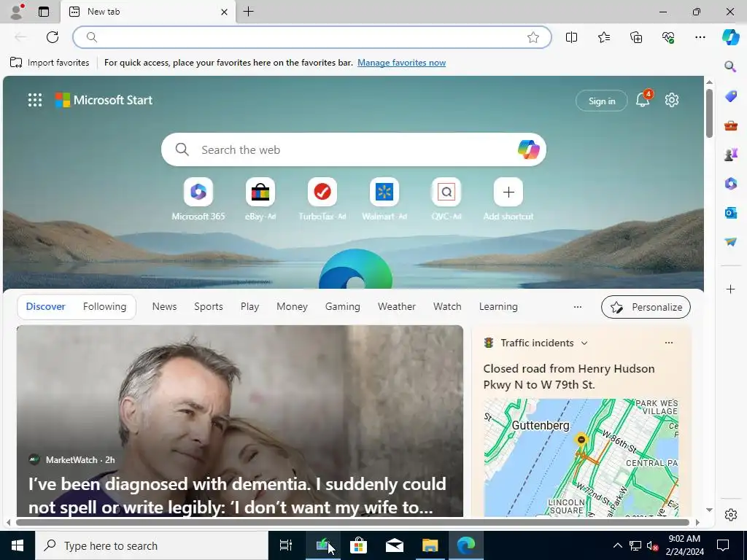Screen dimensions: 747x560
Task: Open the sidebar Microsoft 365 icon
Action: 731,183
